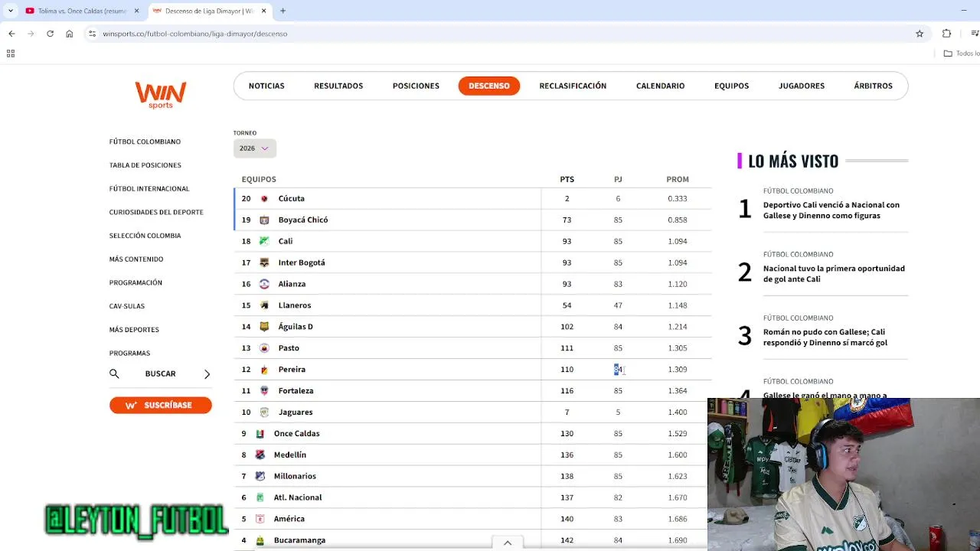Click the Cali team crest
Viewport: 980px width, 551px height.
(264, 241)
